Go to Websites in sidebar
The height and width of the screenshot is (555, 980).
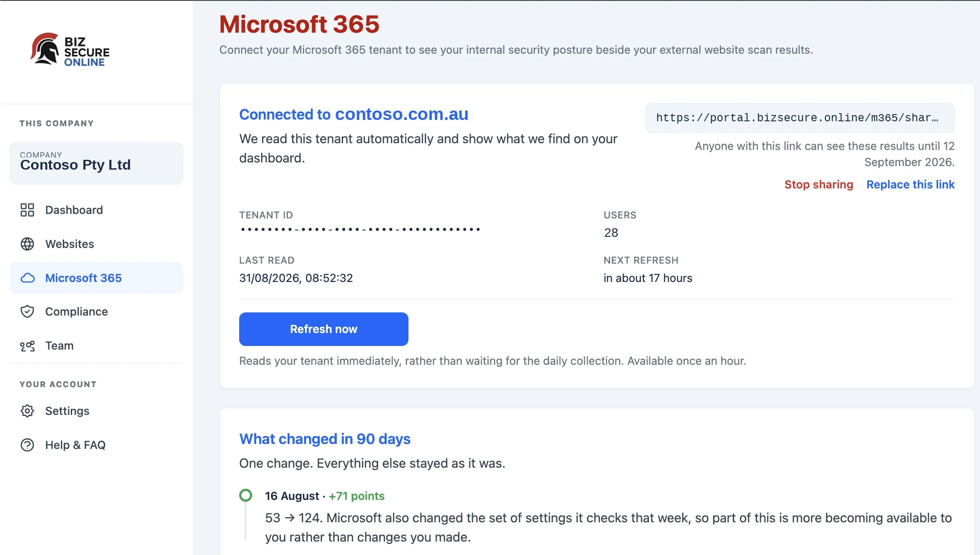pos(96,244)
